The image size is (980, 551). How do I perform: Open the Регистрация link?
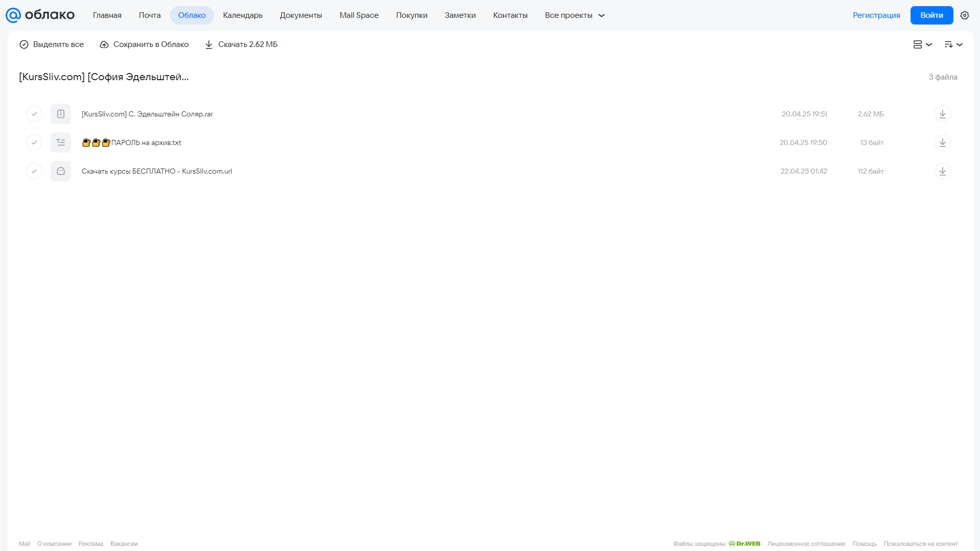click(x=876, y=15)
